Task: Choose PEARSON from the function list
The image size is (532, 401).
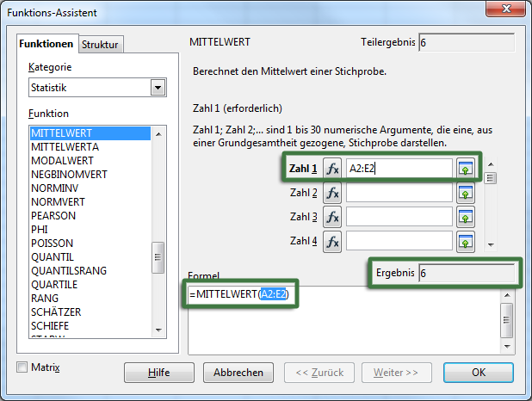Action: (x=53, y=216)
